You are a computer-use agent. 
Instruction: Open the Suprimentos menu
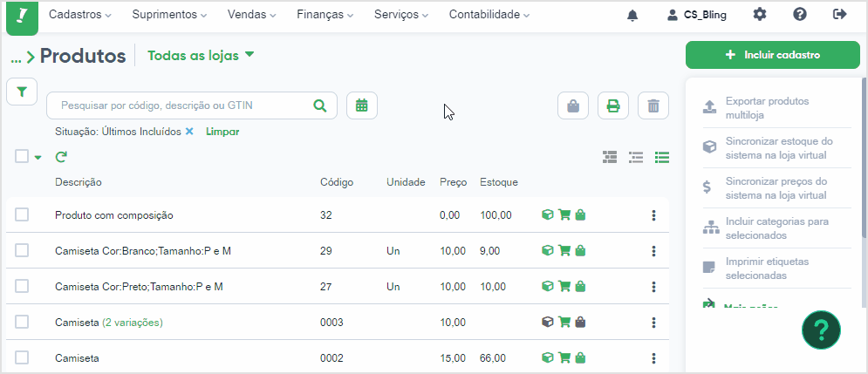169,15
